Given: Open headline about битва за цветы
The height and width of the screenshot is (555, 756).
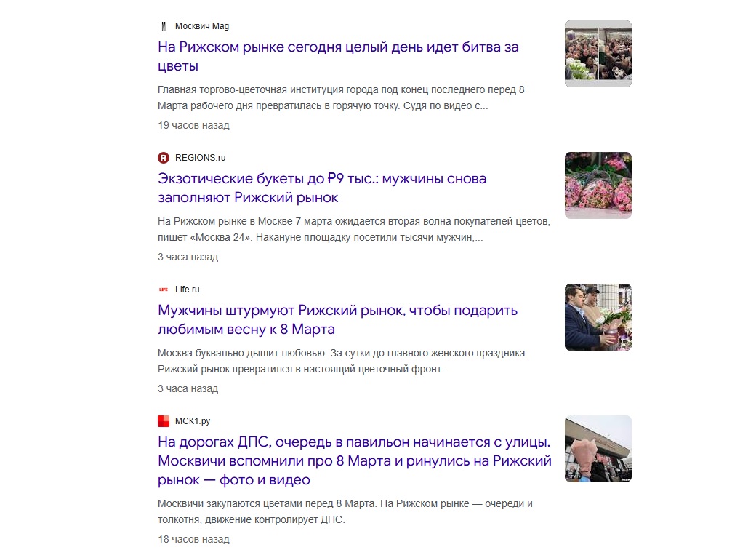Looking at the screenshot, I should coord(338,57).
